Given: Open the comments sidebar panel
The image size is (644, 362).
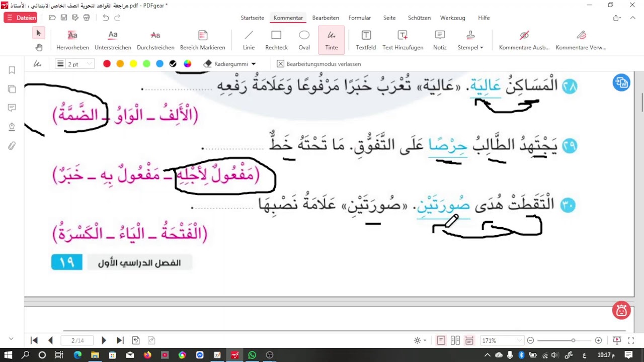Looking at the screenshot, I should (x=12, y=108).
